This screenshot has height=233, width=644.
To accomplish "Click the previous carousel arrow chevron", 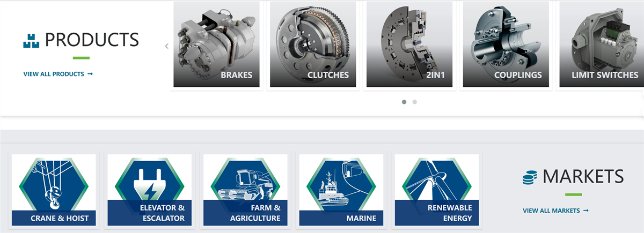I will pos(166,46).
